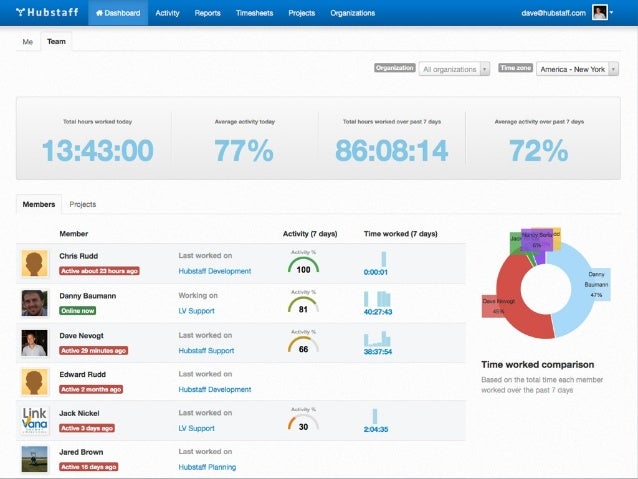Click Jack Nickel's Link Vana avatar
638x479 pixels.
(x=34, y=421)
